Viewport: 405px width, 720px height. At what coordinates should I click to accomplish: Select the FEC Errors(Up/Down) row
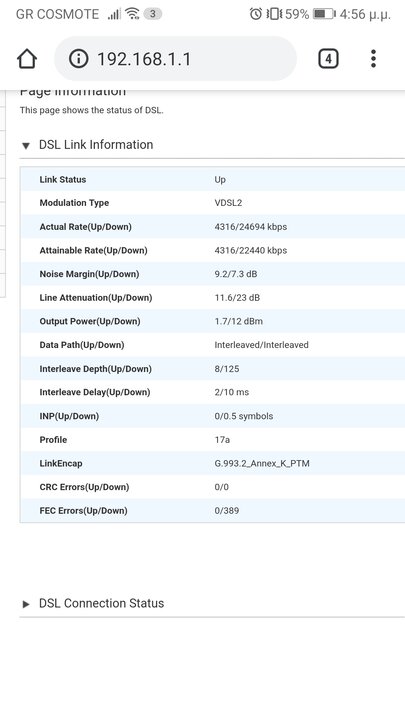pos(213,511)
